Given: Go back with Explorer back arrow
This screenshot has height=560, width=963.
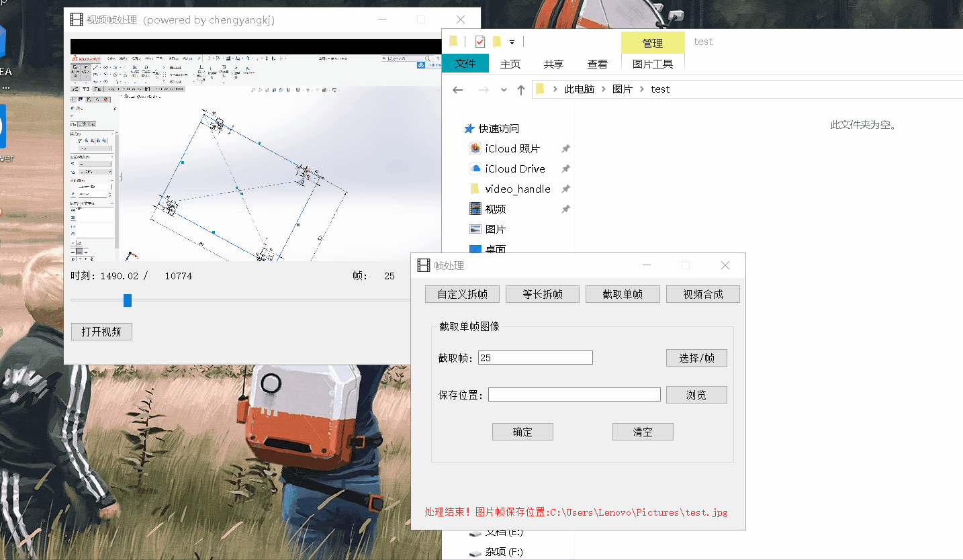Looking at the screenshot, I should tap(458, 89).
